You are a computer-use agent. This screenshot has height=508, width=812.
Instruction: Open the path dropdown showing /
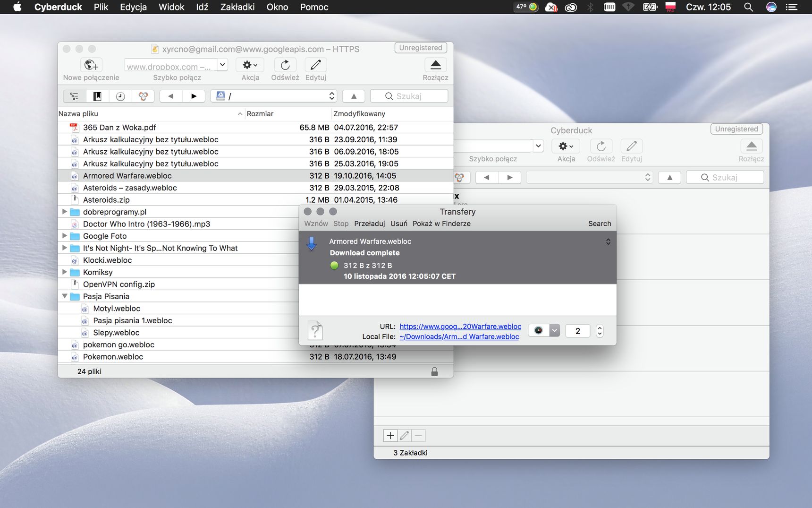274,96
